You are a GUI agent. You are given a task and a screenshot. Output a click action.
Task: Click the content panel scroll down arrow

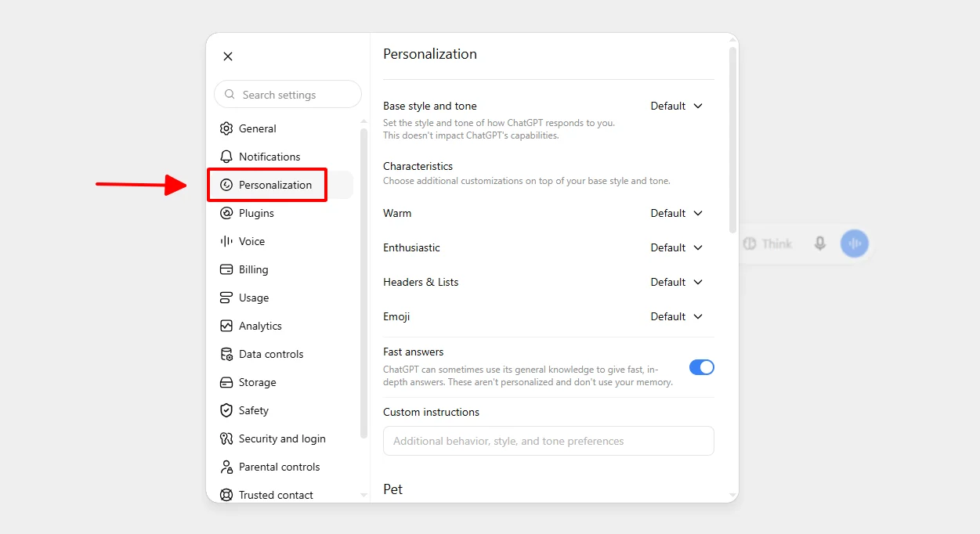point(732,495)
